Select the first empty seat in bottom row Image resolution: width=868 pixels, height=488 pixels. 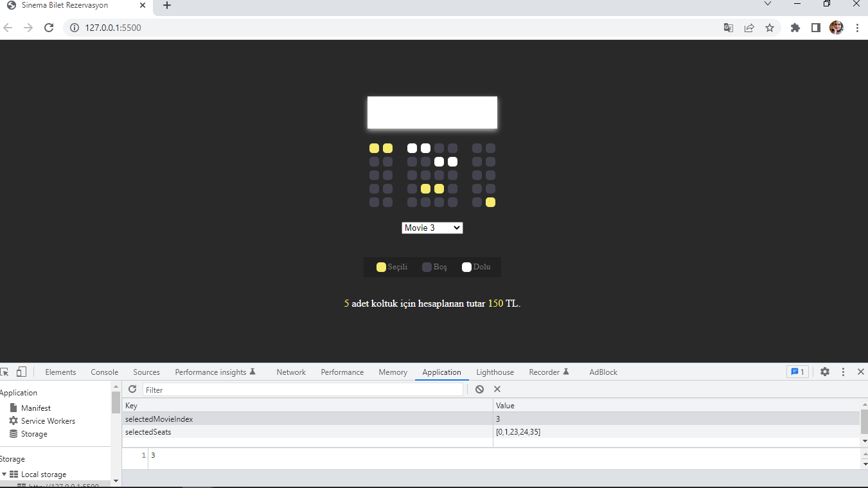[x=374, y=203]
